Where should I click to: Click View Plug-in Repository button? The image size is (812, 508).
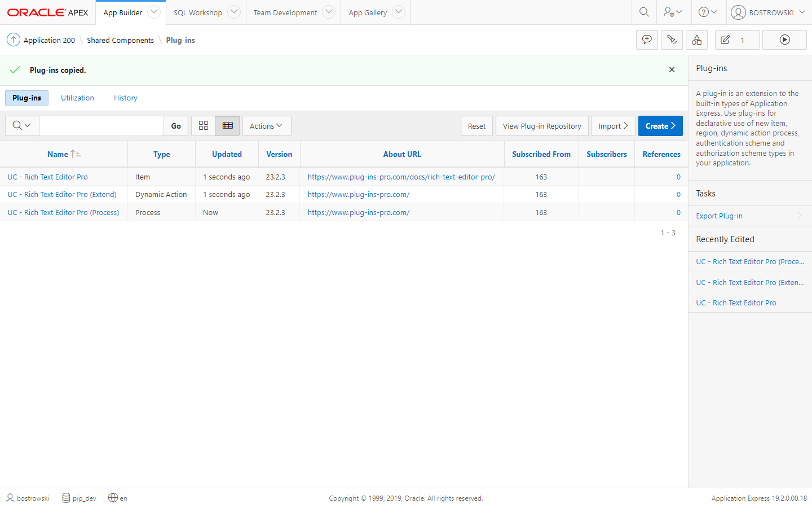pos(542,126)
